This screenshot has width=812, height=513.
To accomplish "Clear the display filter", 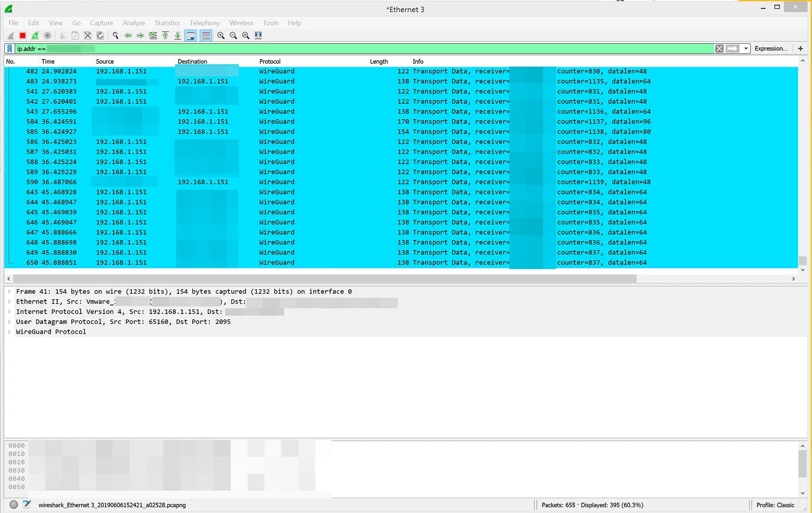I will [x=720, y=49].
